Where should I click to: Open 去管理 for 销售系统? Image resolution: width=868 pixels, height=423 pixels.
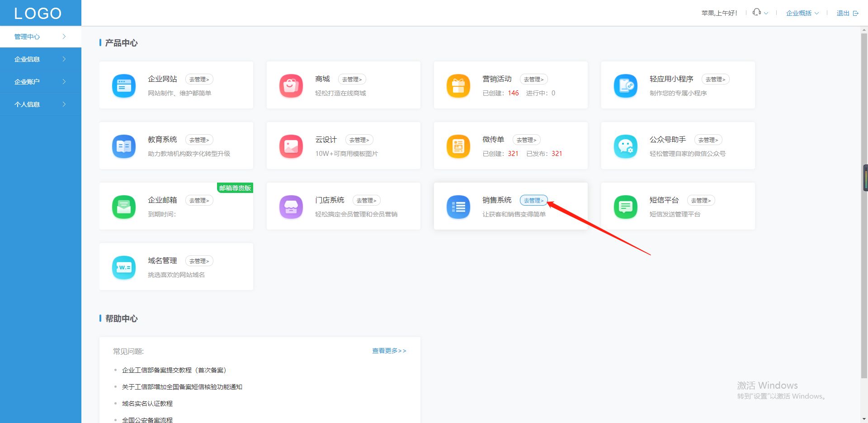[534, 200]
